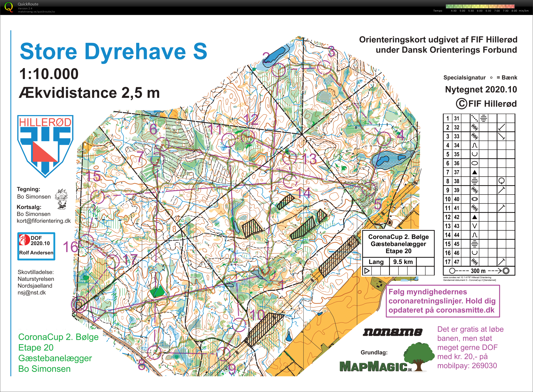The image size is (533, 392).
Task: Click the Grundlag: label
Action: coord(374,352)
